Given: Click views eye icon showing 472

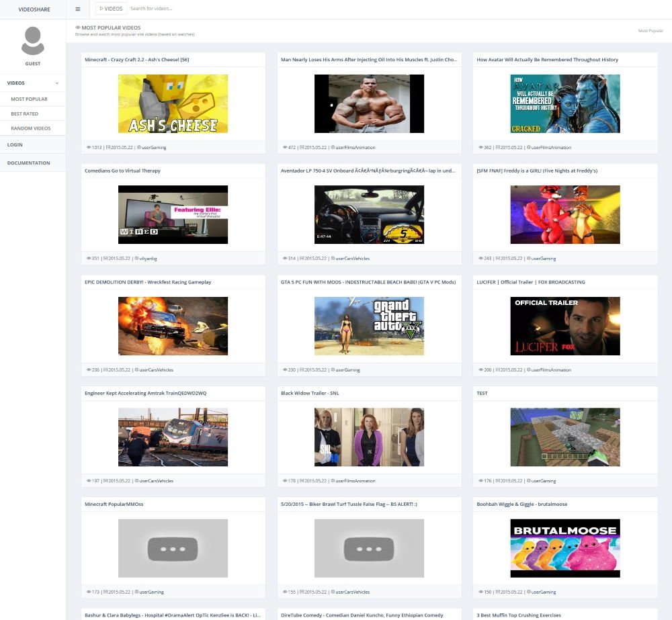Looking at the screenshot, I should (284, 147).
